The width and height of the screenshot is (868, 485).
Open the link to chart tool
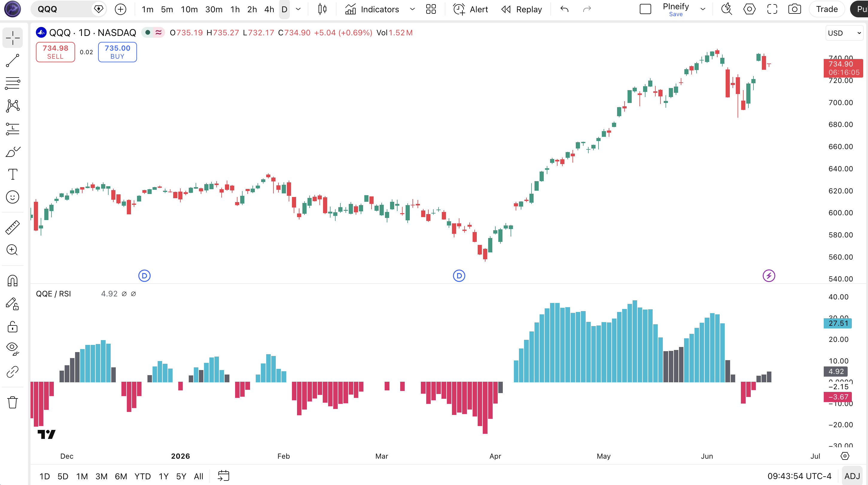[x=13, y=372]
